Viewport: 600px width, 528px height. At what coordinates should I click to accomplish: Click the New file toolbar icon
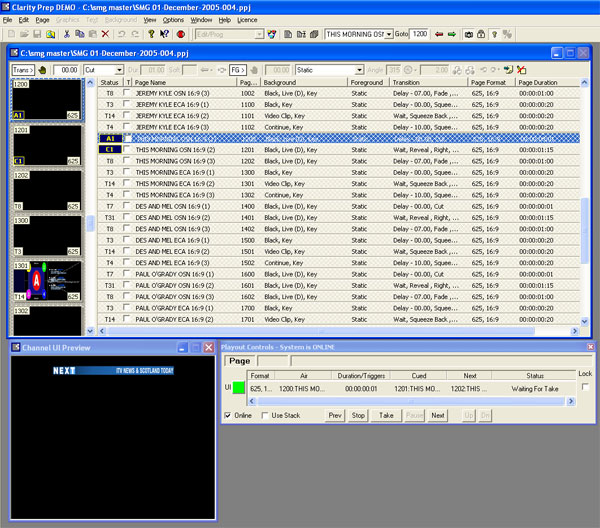11,34
